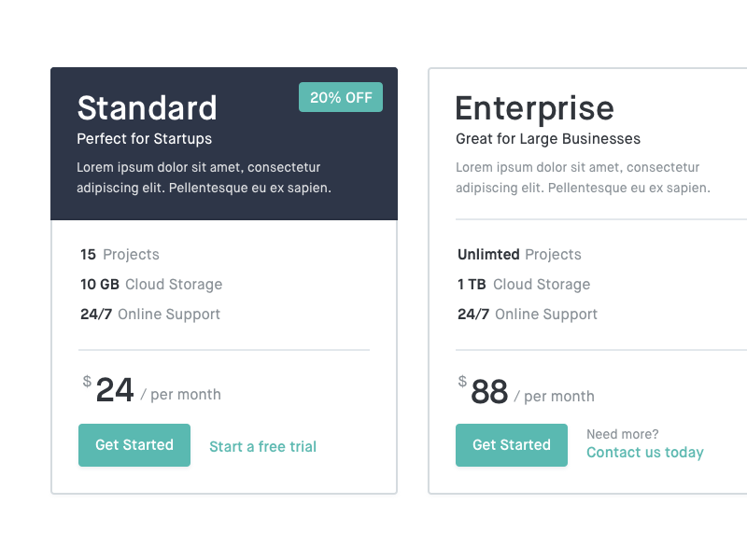Click the Great for Large Businesses subtitle

(547, 139)
